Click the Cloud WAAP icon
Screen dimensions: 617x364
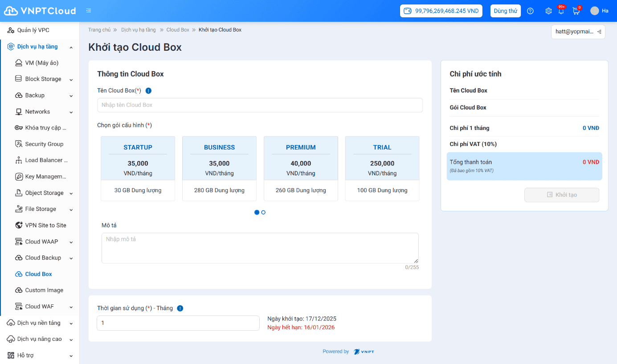(19, 242)
